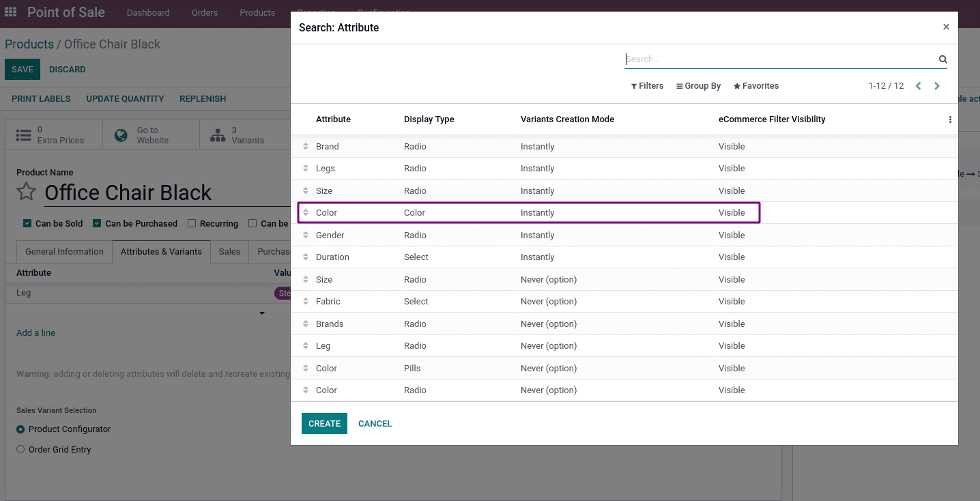This screenshot has height=501, width=980.
Task: Open the Group By dropdown
Action: pyautogui.click(x=698, y=86)
